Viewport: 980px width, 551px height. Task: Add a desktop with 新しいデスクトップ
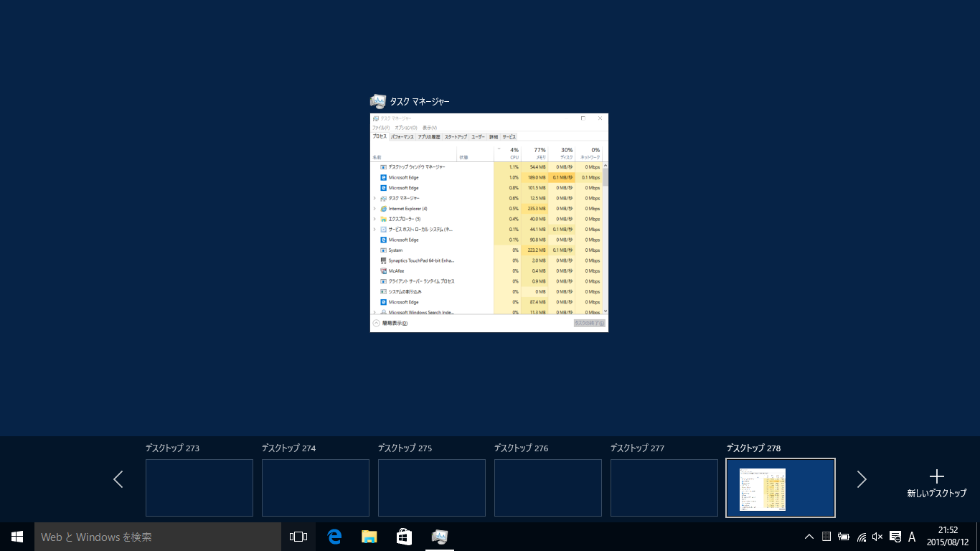point(936,484)
